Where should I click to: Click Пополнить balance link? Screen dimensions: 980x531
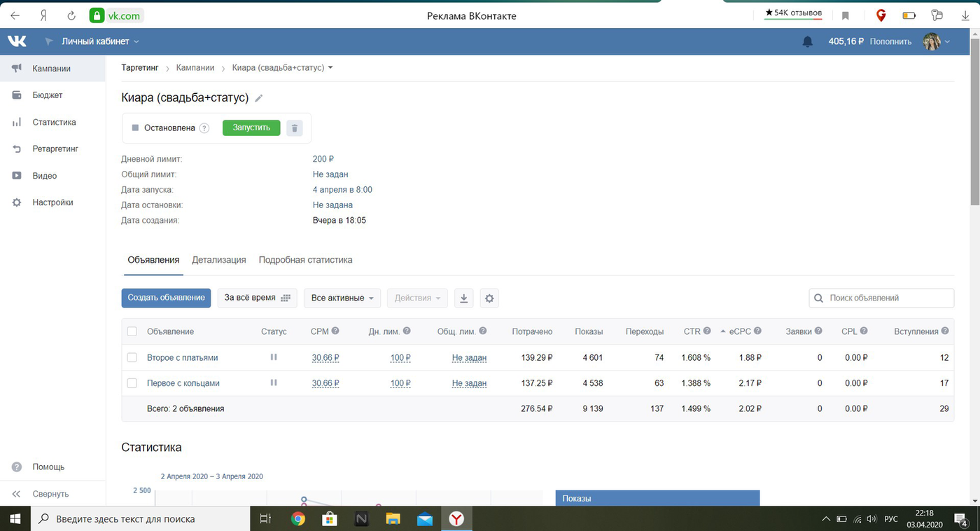890,41
